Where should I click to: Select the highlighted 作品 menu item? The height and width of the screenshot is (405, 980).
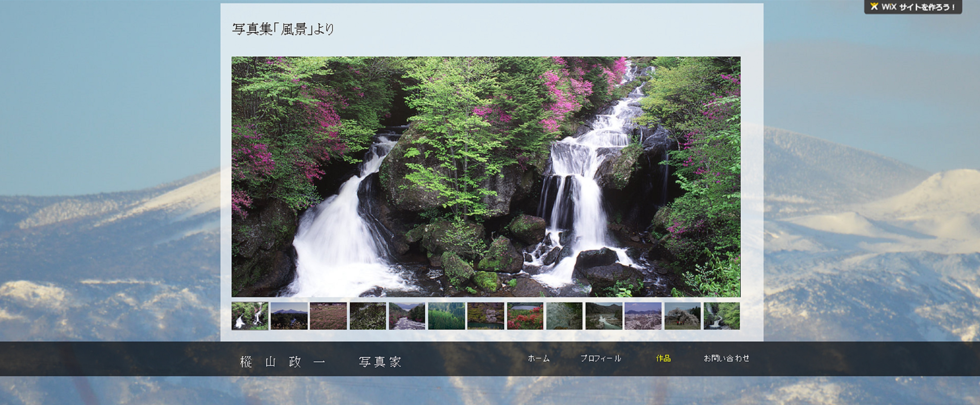(663, 358)
